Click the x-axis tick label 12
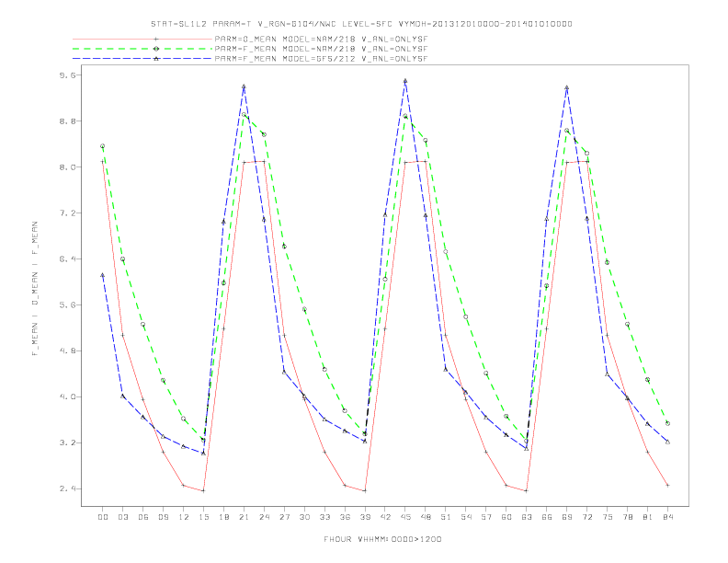Screen dimensions: 728x563 [184, 517]
